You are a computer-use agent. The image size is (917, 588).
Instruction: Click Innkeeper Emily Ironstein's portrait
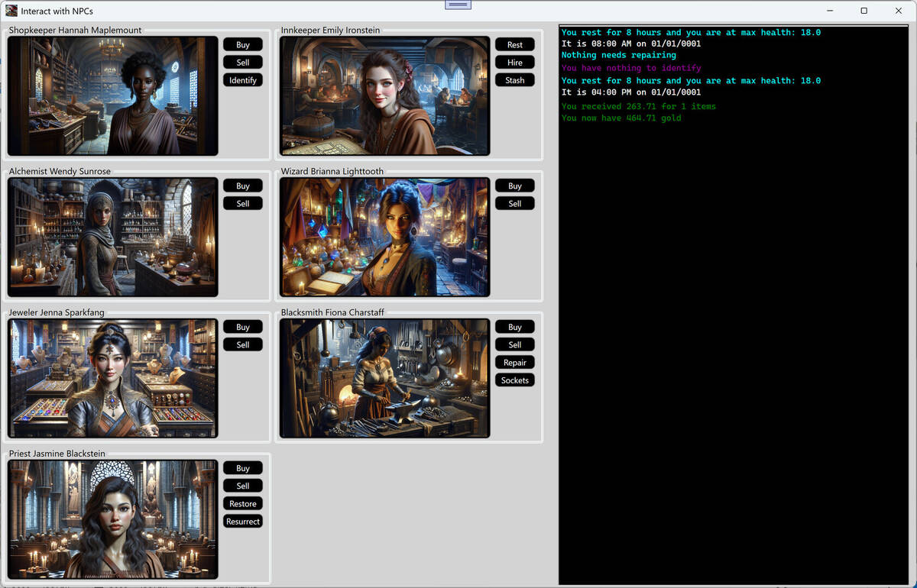pyautogui.click(x=385, y=96)
